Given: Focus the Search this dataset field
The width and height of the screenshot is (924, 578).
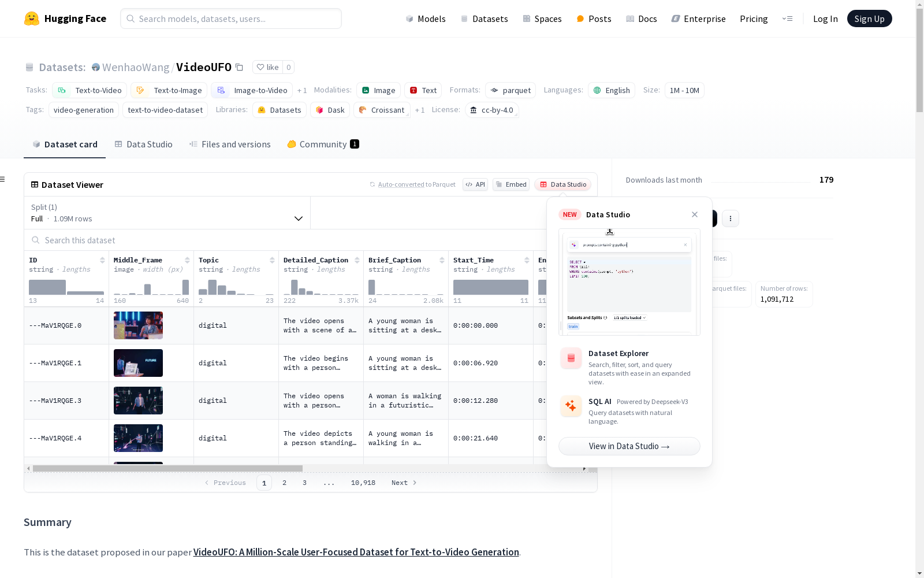Looking at the screenshot, I should pos(285,240).
